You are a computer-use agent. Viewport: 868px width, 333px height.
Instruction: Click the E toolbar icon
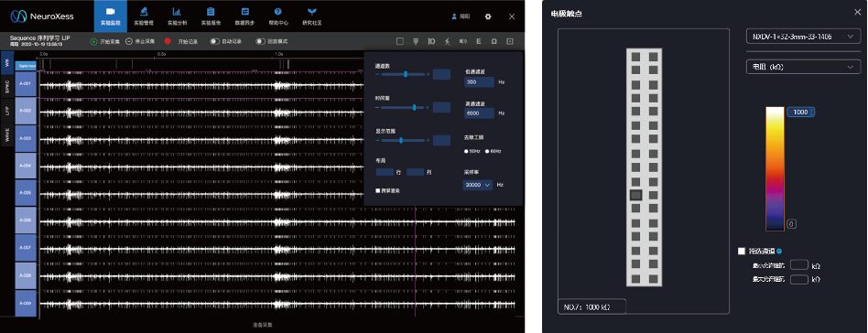point(478,41)
